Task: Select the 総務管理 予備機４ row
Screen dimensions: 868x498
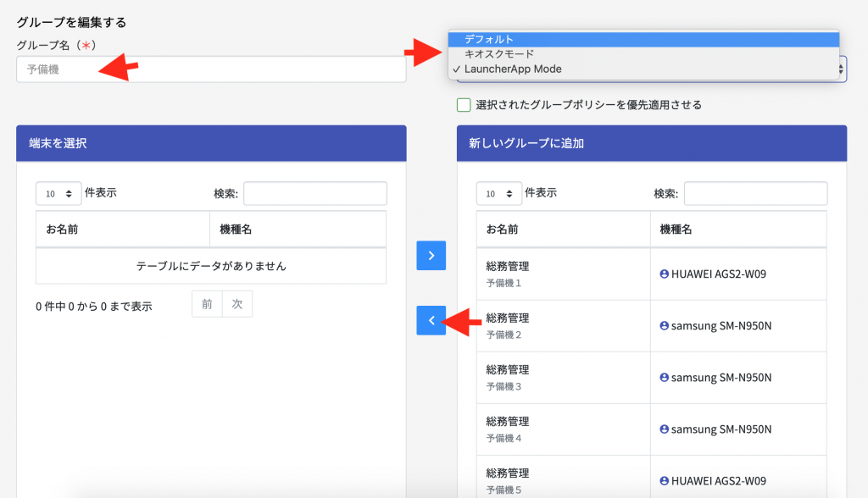Action: 652,429
